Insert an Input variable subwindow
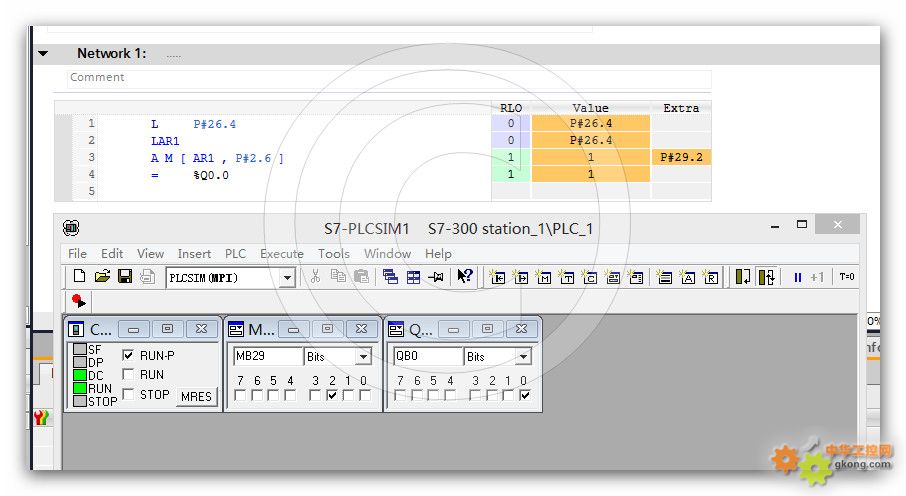 [497, 277]
